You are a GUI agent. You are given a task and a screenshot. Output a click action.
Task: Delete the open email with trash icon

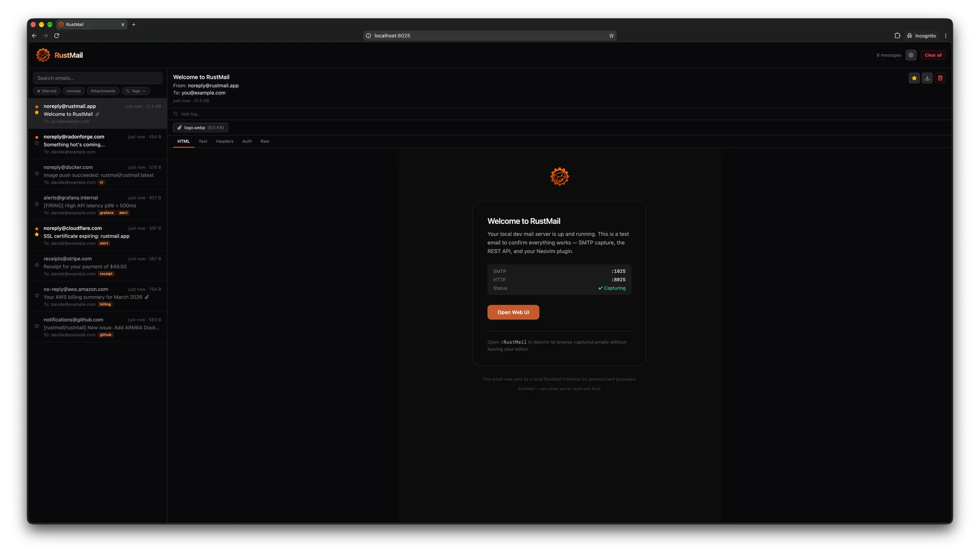point(940,78)
